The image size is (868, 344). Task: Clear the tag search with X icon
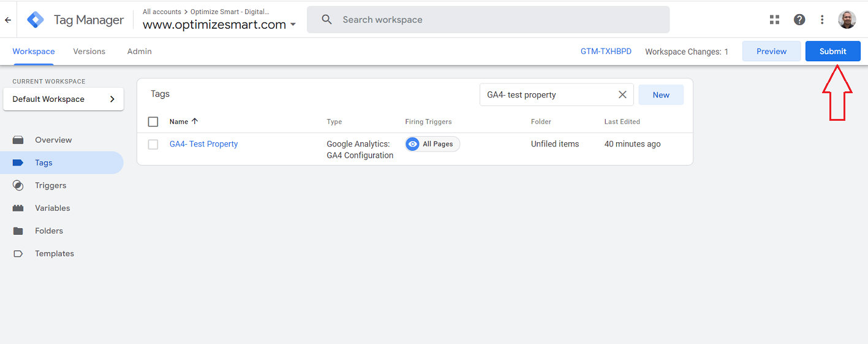622,94
